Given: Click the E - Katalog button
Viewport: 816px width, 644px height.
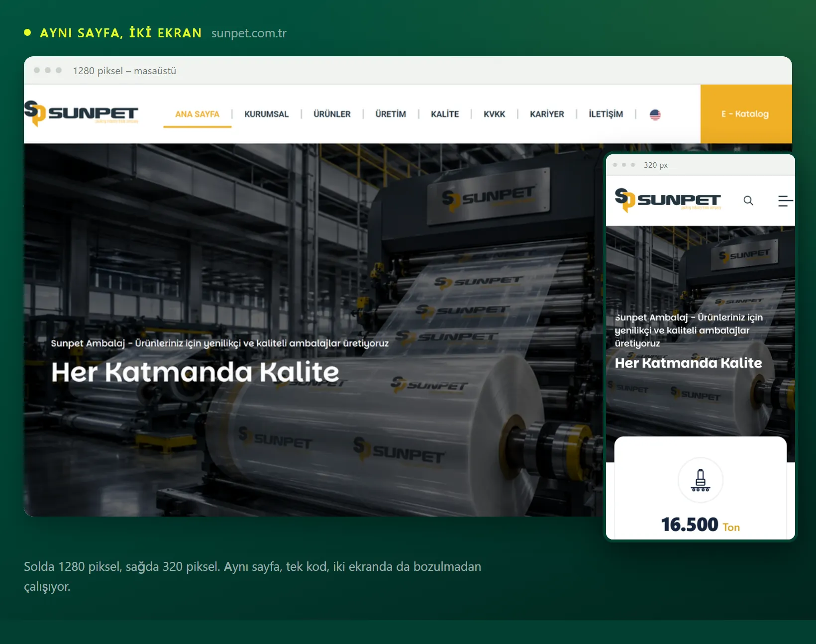Looking at the screenshot, I should [x=746, y=114].
